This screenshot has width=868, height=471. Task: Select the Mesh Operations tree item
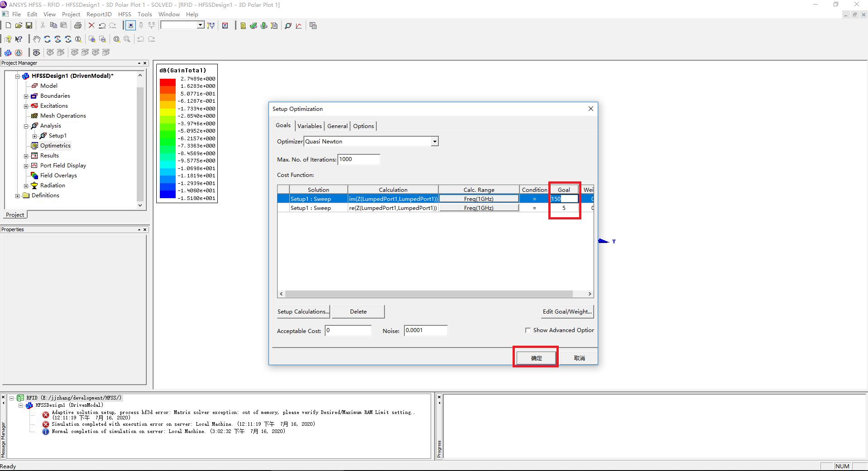pos(63,116)
